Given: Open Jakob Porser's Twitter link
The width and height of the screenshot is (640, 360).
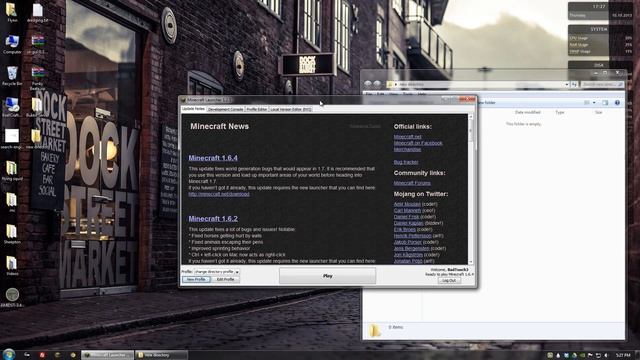Looking at the screenshot, I should coord(407,242).
